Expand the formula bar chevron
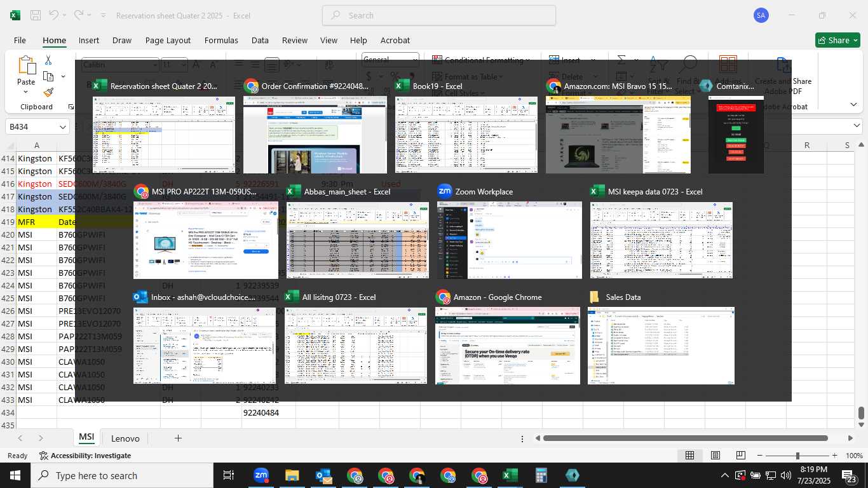868x488 pixels. coord(857,126)
